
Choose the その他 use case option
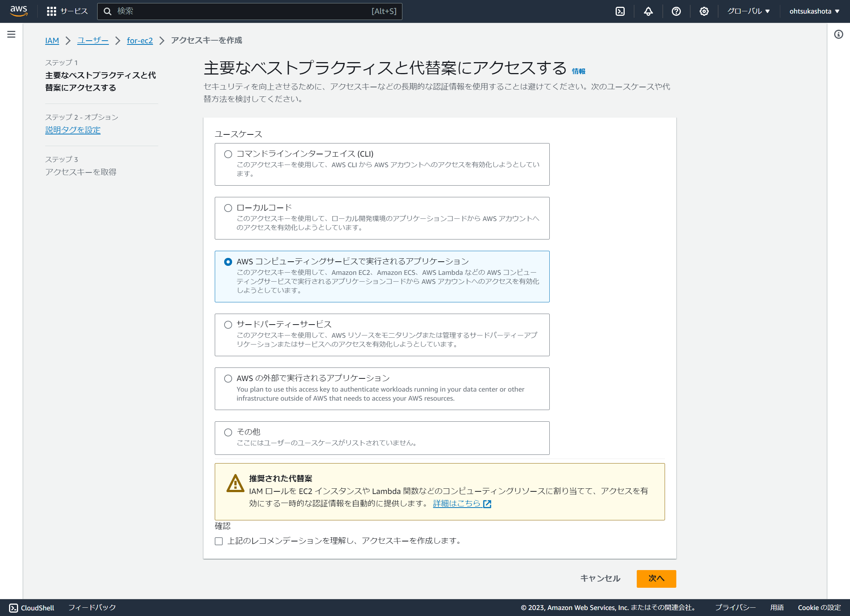[x=228, y=432]
